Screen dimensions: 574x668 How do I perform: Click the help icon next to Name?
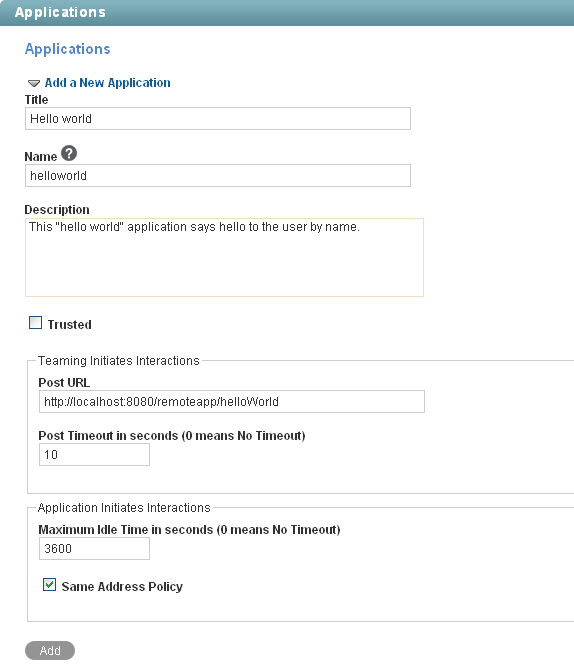point(69,153)
